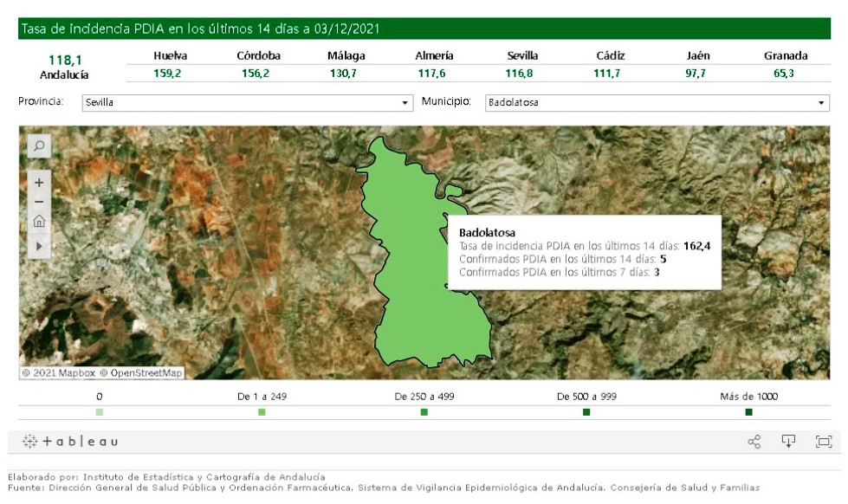Click the map search magnifier icon
Screen dimensions: 848x504
(39, 146)
